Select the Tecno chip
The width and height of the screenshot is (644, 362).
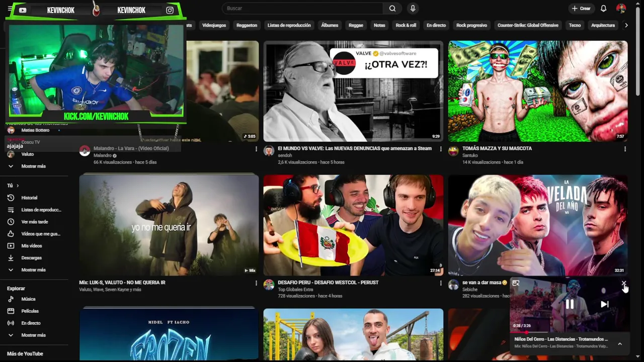(575, 25)
